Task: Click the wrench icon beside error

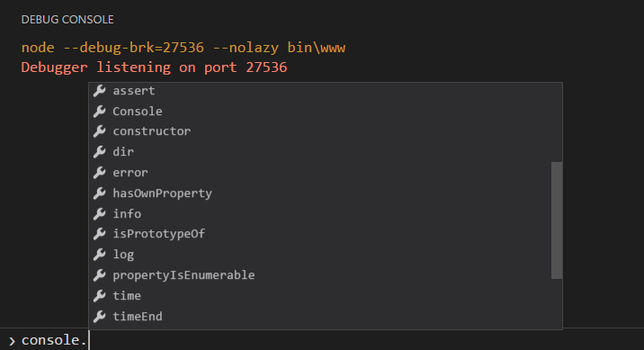Action: point(100,173)
